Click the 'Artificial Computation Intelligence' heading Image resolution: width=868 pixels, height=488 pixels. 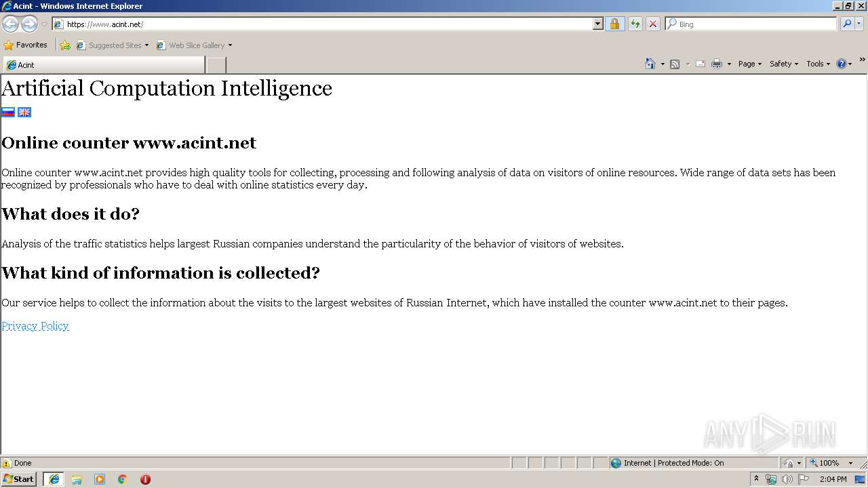[167, 89]
